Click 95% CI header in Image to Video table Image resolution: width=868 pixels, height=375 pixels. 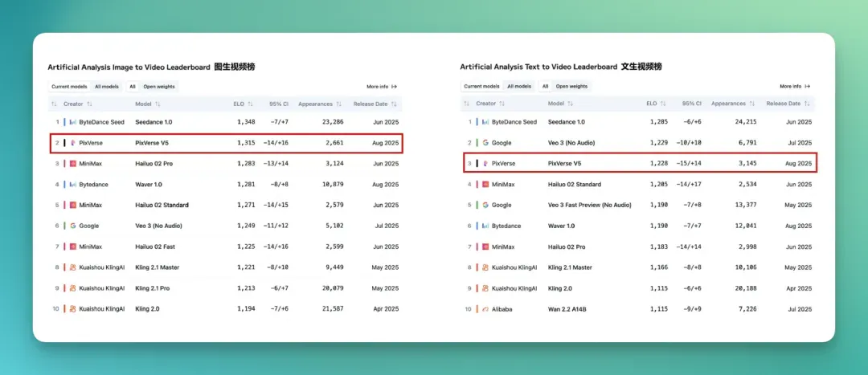(x=278, y=104)
